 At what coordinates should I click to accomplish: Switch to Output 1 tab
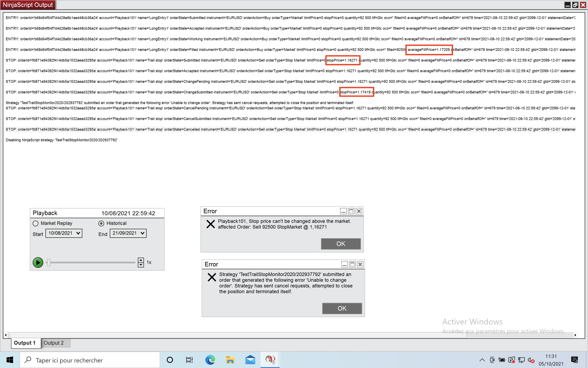(25, 343)
